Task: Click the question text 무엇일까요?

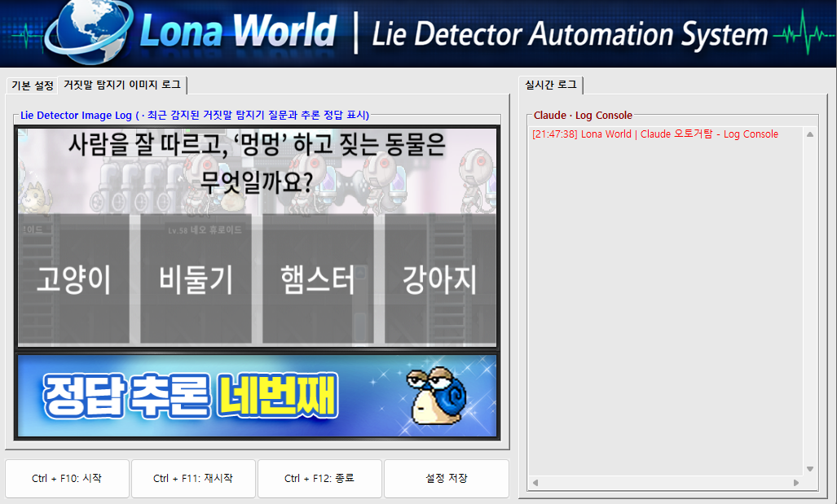Action: tap(256, 182)
